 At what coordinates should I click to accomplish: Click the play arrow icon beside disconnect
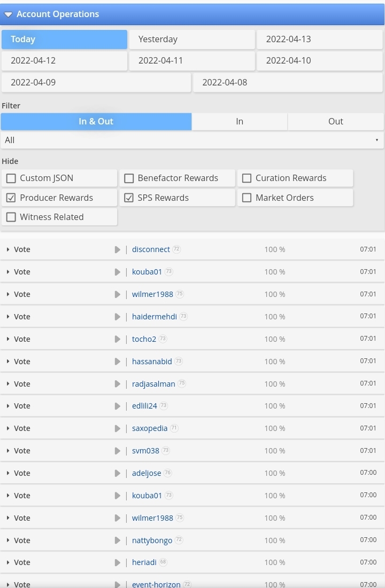117,250
